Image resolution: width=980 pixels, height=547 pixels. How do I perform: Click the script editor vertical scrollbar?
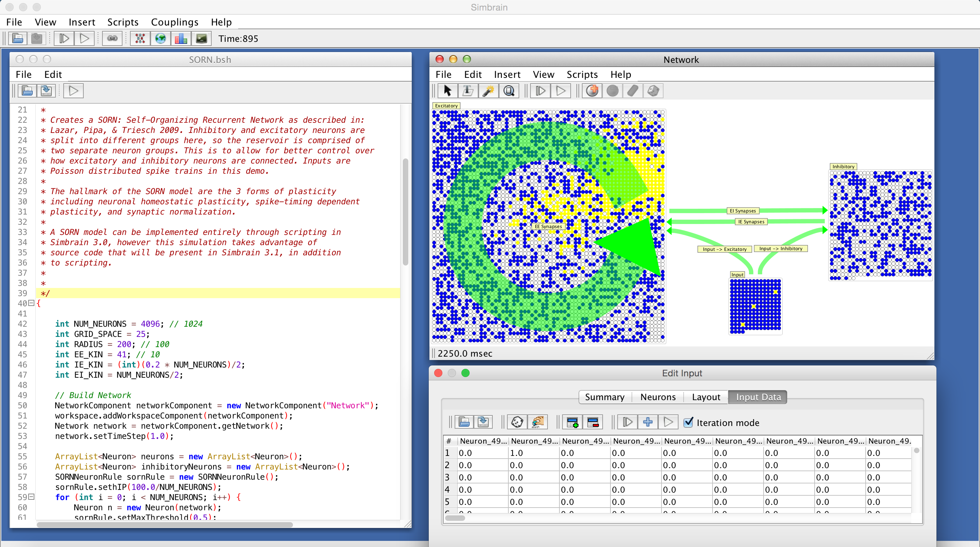406,212
